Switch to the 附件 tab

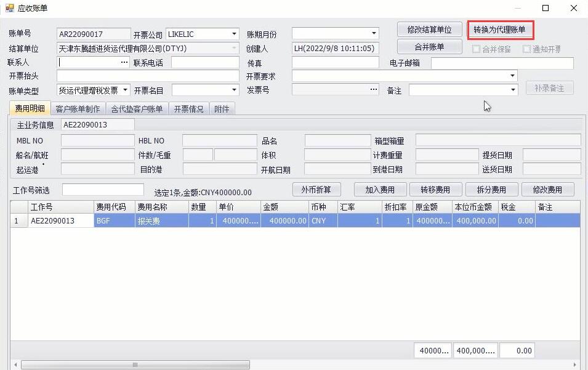[x=222, y=109]
